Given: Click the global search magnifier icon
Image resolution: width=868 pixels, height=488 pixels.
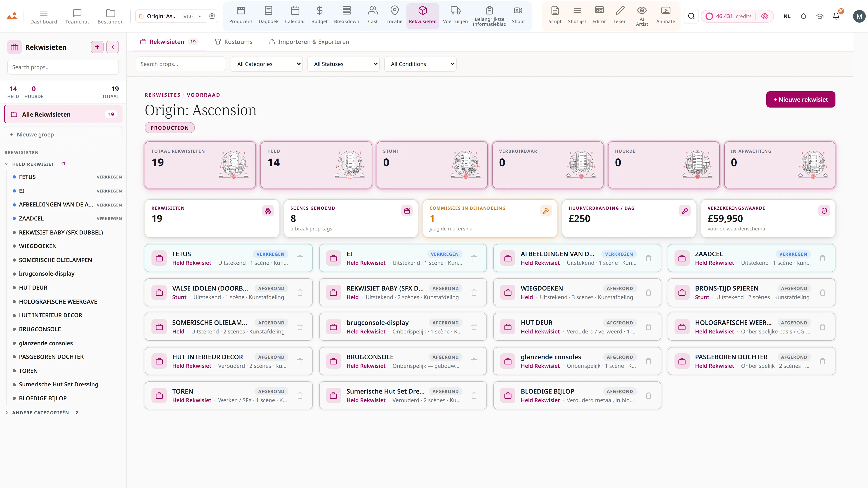Looking at the screenshot, I should tap(691, 16).
